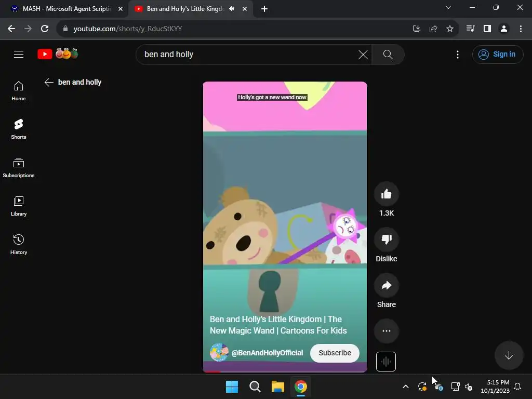Open Library in the sidebar
This screenshot has width=532, height=399.
pos(19,206)
